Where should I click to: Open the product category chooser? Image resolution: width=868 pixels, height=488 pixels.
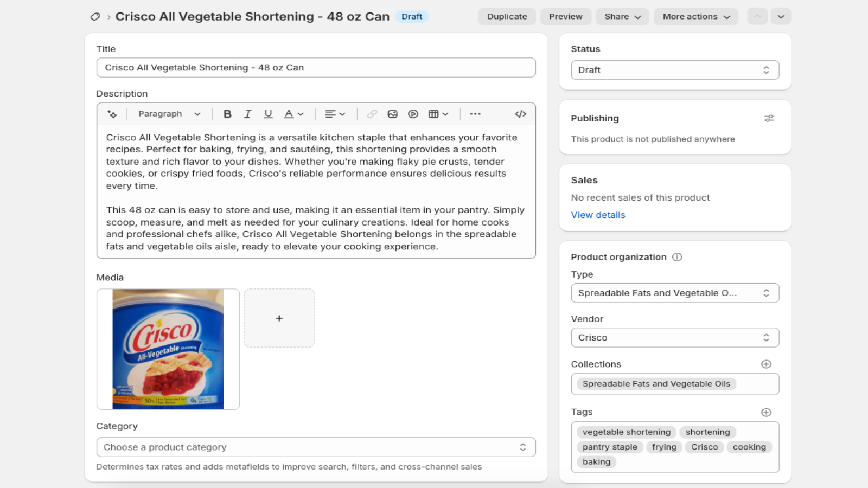[316, 447]
